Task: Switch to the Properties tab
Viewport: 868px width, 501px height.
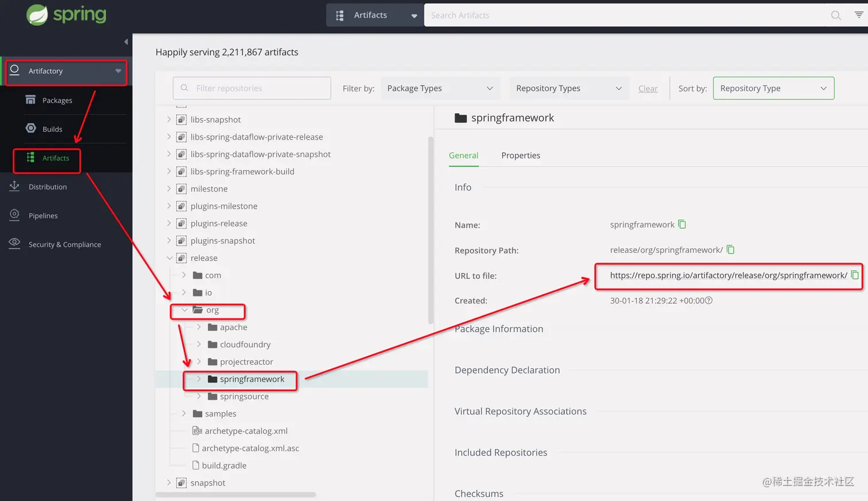Action: pos(521,156)
